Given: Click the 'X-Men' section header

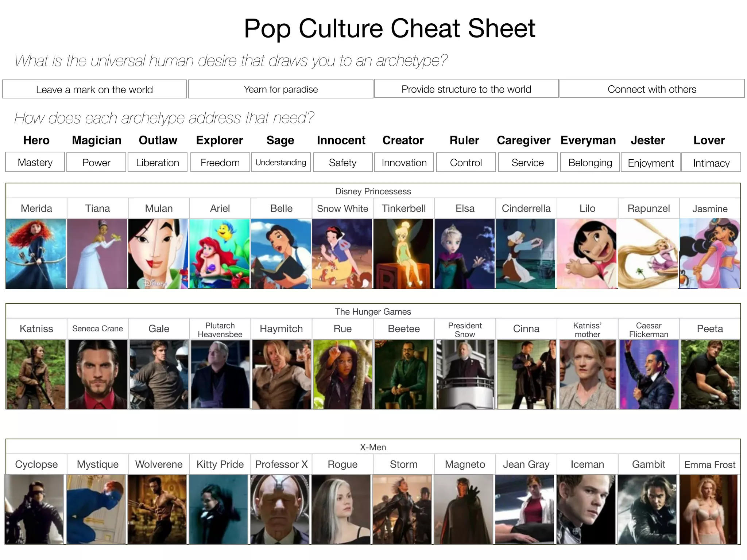Looking at the screenshot, I should coord(373,447).
